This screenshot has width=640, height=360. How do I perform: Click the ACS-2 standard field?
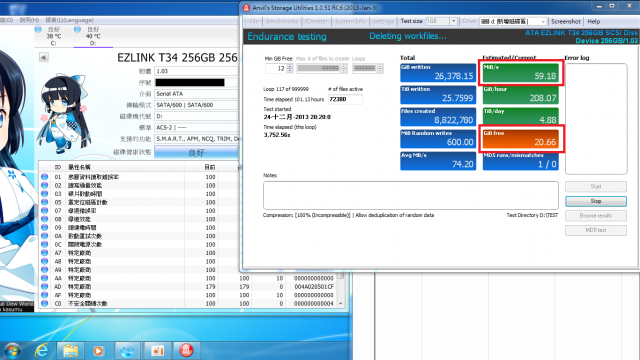tap(196, 127)
